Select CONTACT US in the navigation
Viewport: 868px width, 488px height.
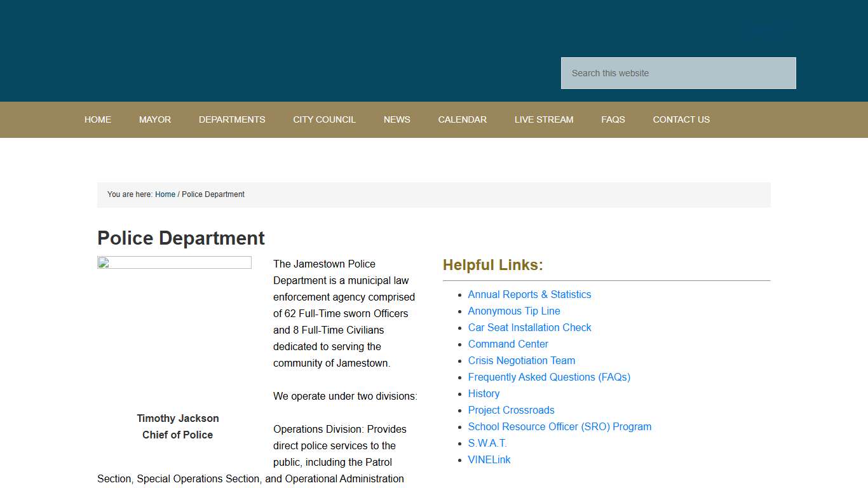coord(681,119)
